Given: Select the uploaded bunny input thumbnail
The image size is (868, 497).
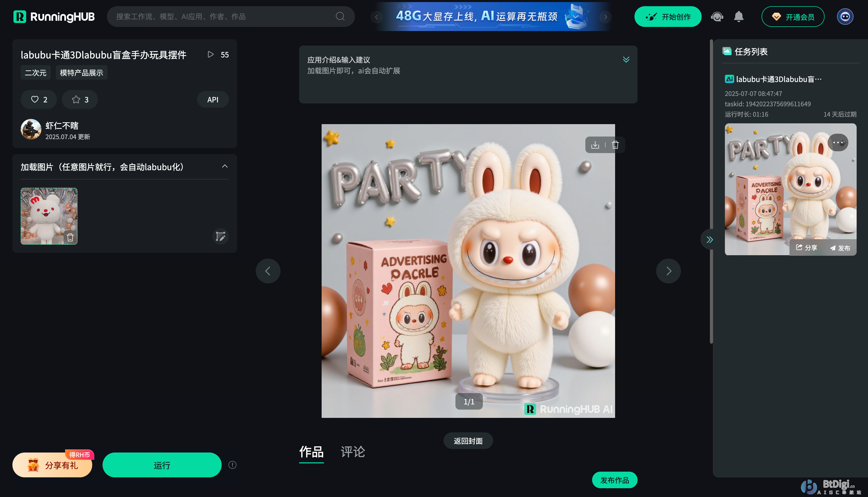Looking at the screenshot, I should [x=49, y=216].
